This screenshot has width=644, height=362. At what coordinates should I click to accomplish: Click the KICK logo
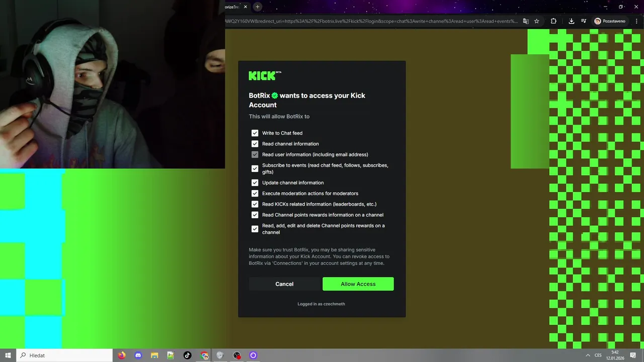click(265, 75)
